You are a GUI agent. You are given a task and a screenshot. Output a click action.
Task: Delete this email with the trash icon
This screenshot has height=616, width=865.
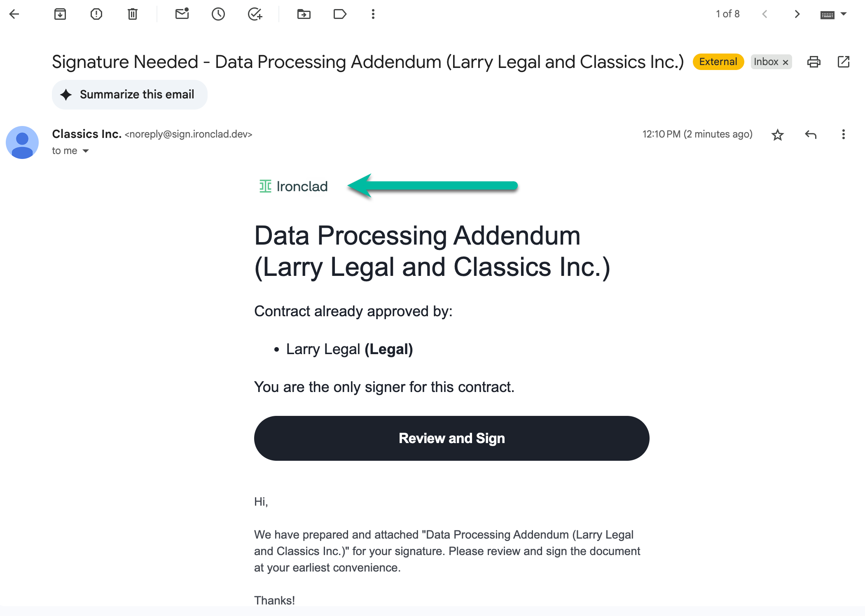[132, 14]
